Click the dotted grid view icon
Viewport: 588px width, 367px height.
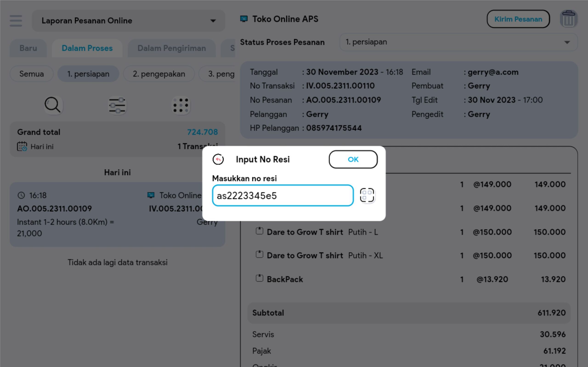point(181,105)
